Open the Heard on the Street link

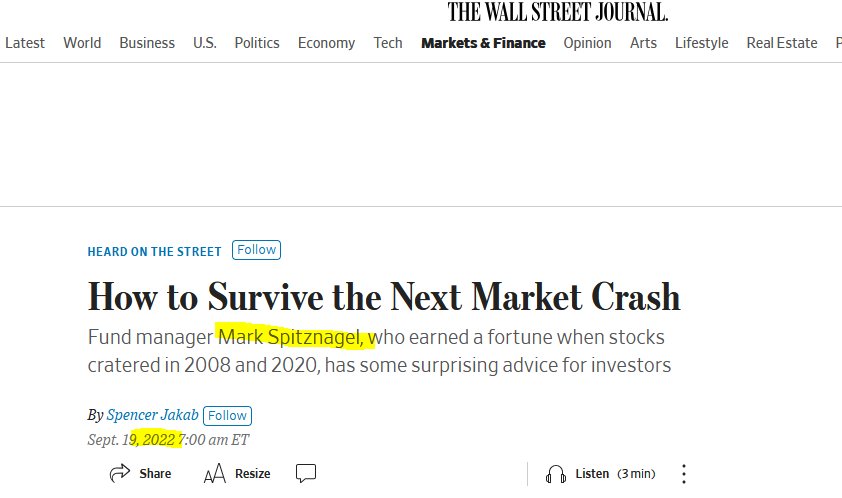pos(155,251)
